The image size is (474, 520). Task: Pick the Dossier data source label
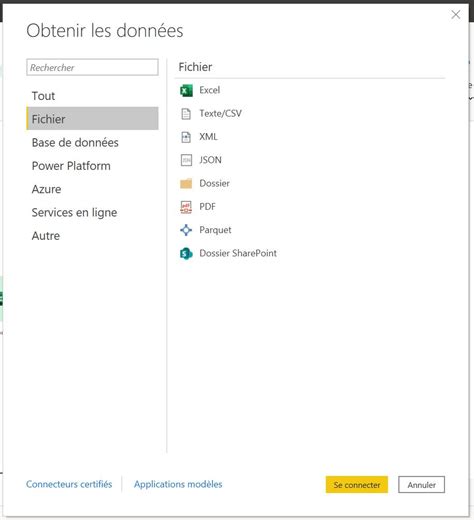[x=214, y=183]
